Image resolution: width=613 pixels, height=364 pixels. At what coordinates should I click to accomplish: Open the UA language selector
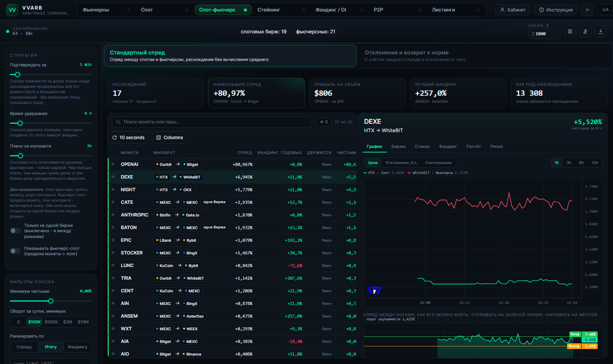(x=605, y=10)
